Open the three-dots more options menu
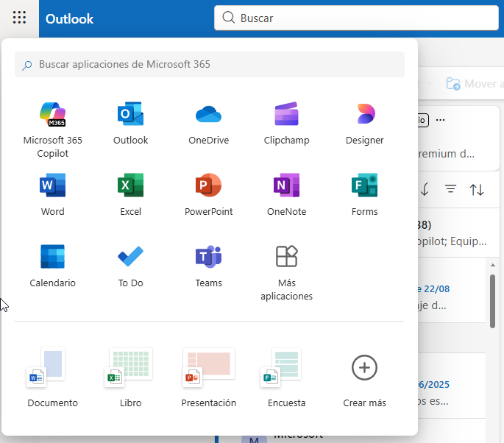 click(x=441, y=120)
